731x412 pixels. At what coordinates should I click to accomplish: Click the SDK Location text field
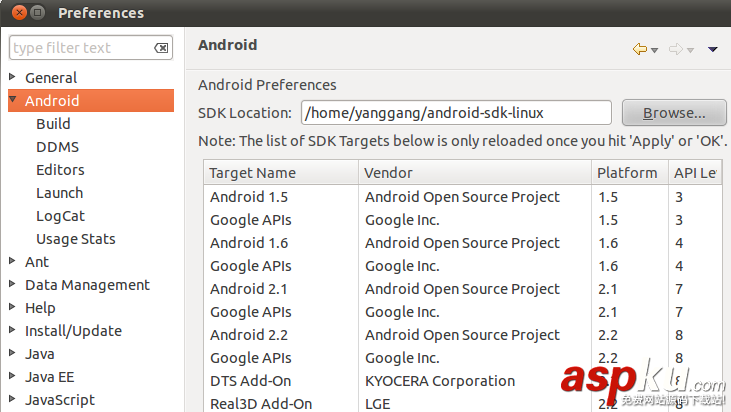click(455, 113)
